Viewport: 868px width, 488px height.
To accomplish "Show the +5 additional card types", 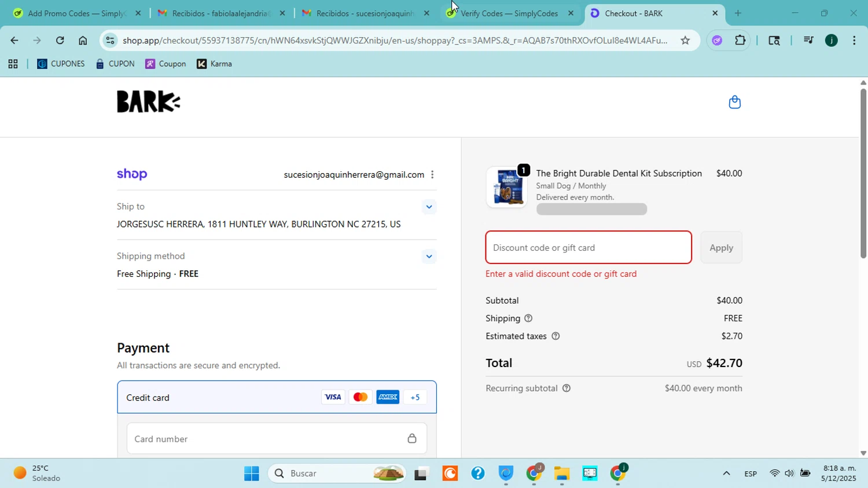I will pos(415,397).
